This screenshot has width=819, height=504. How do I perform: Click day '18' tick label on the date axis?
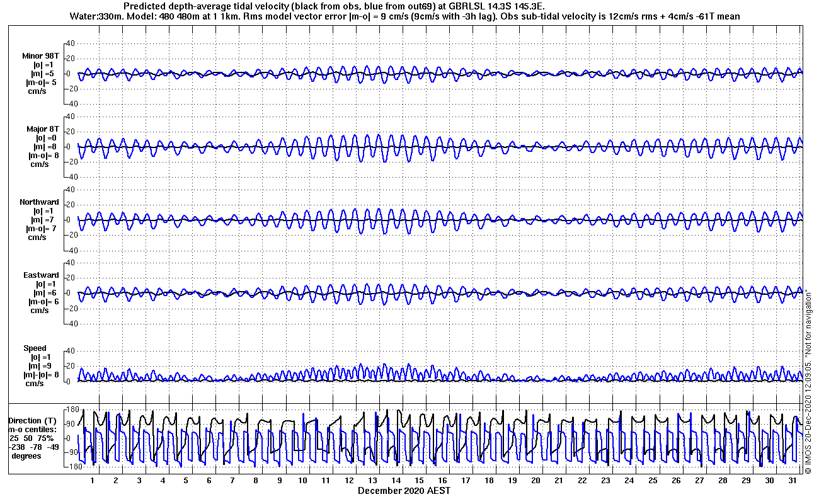click(x=489, y=481)
